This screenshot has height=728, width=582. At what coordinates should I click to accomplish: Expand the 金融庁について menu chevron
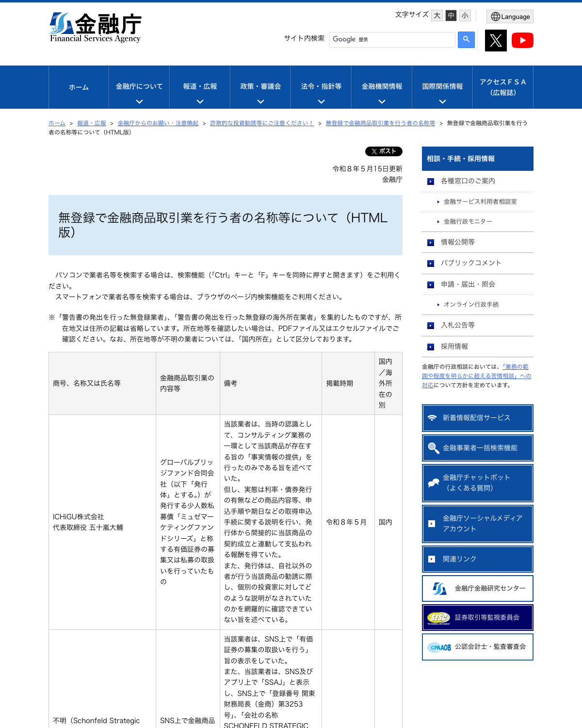[139, 102]
